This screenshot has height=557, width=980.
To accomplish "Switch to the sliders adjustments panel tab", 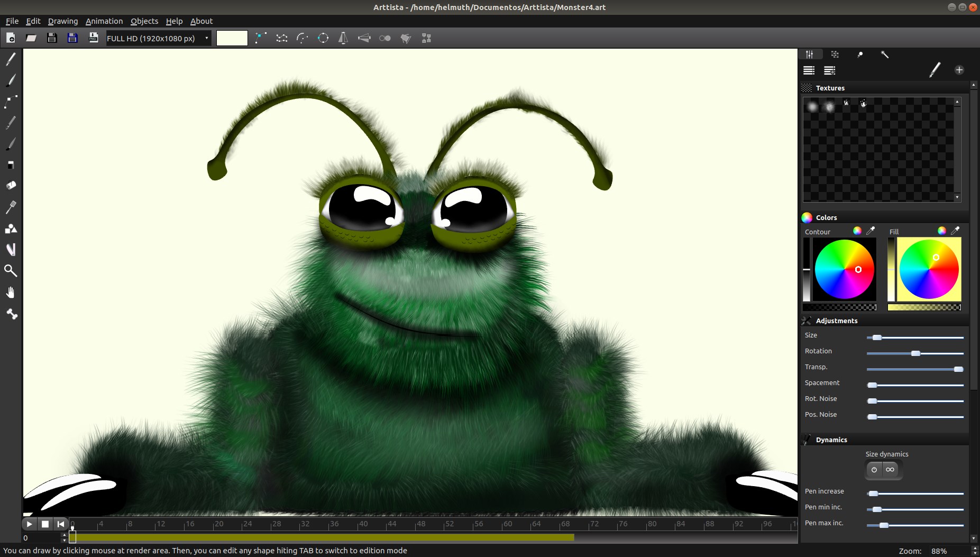I will [x=809, y=54].
